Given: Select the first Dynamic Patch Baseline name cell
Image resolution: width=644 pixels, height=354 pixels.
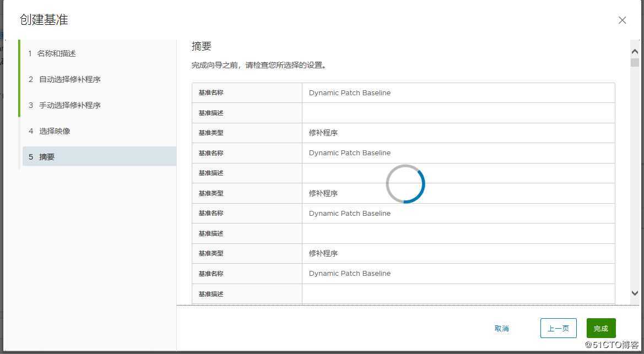Looking at the screenshot, I should pos(349,92).
